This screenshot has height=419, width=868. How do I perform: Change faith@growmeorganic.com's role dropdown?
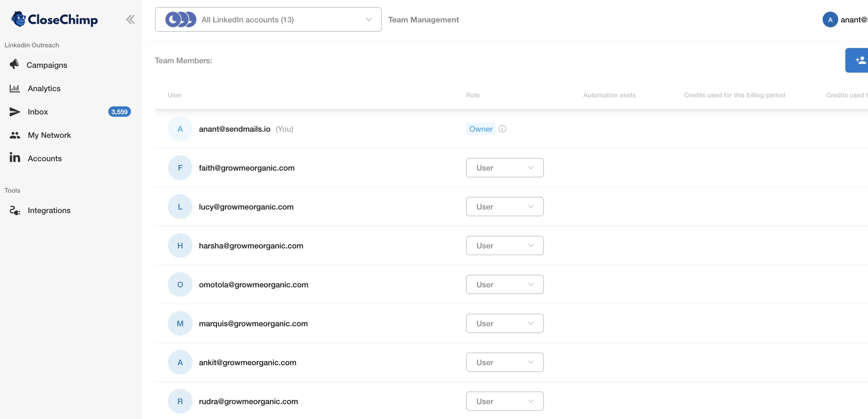[504, 168]
